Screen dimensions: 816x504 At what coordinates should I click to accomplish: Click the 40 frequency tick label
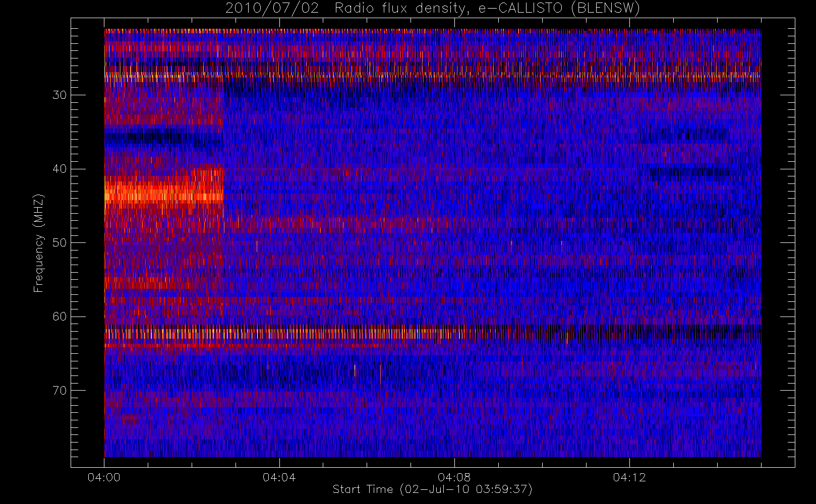(60, 169)
